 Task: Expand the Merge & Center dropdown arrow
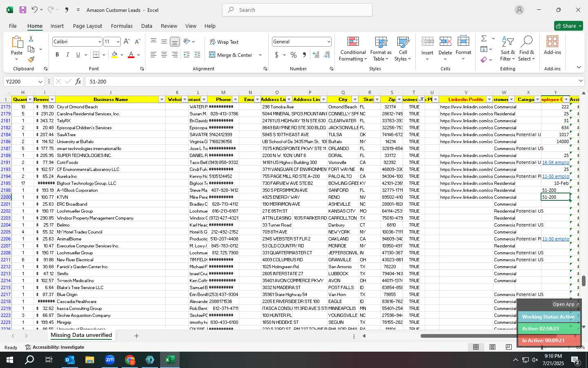pos(260,55)
